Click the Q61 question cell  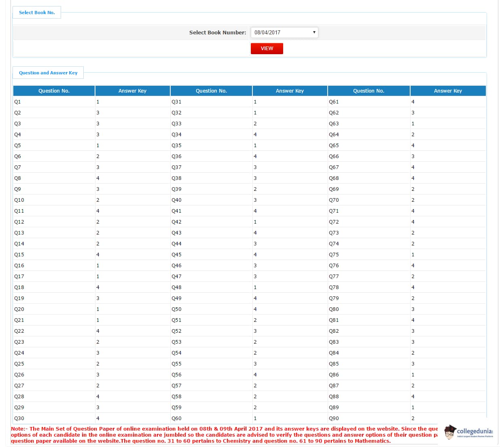(x=334, y=102)
